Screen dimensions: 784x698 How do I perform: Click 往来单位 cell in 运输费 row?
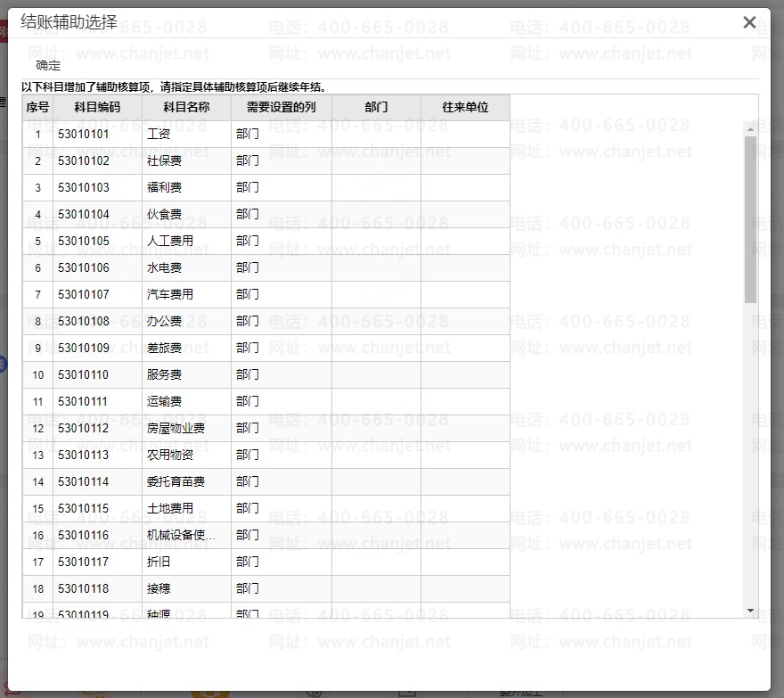[x=465, y=402]
